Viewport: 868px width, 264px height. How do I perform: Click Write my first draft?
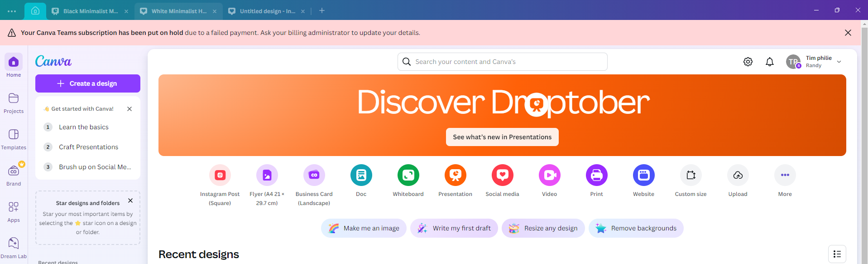pos(454,228)
